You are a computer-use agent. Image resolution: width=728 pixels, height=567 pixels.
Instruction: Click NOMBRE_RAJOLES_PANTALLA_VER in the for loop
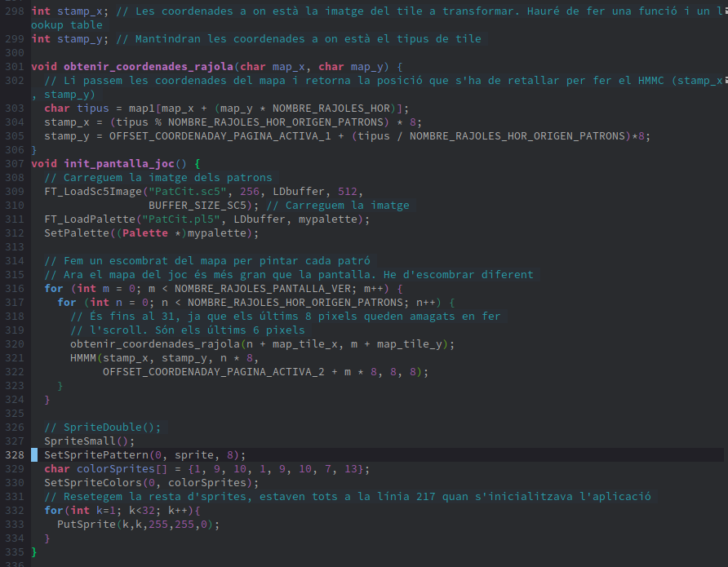point(263,289)
